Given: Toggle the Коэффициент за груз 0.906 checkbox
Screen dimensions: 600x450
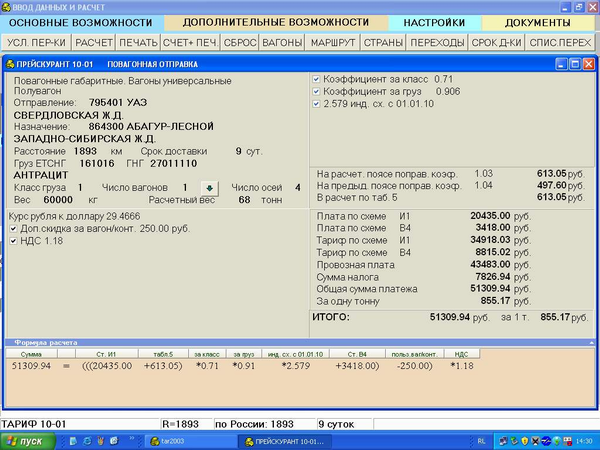Looking at the screenshot, I should click(x=316, y=91).
